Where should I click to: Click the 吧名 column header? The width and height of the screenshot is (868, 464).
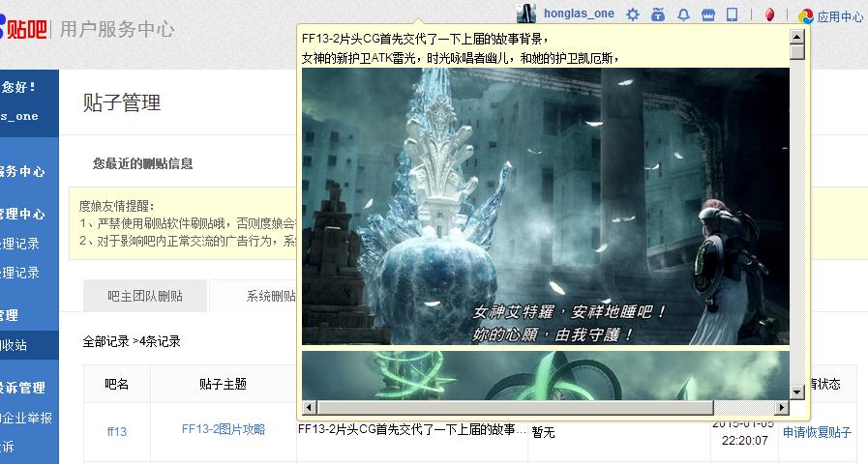tap(117, 384)
